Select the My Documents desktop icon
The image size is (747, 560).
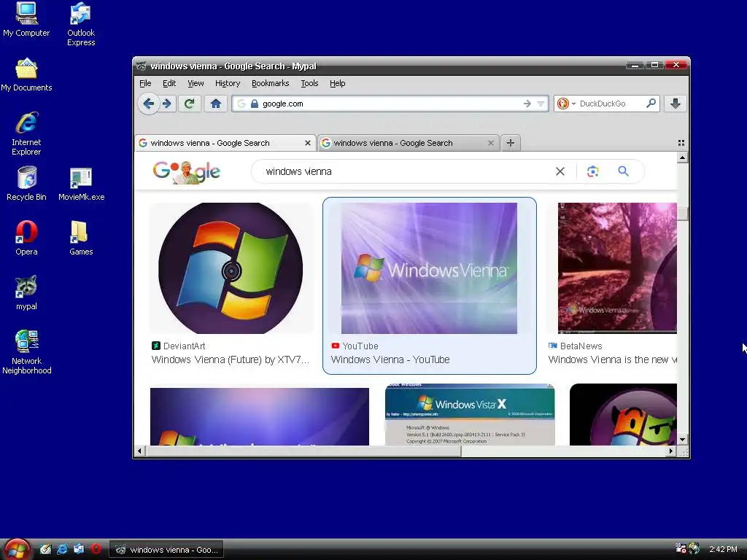(x=26, y=75)
